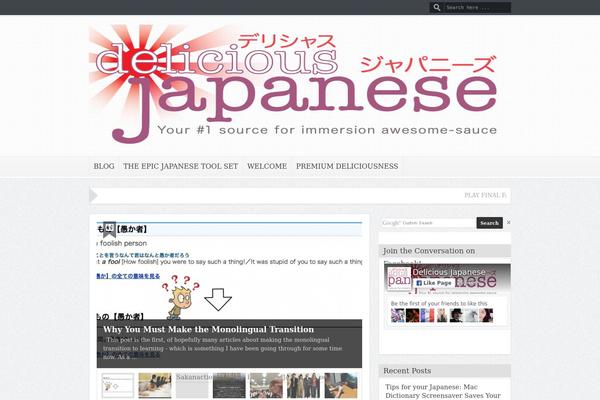The height and width of the screenshot is (400, 600).
Task: Click the Facebook page profile picture
Action: point(399,278)
